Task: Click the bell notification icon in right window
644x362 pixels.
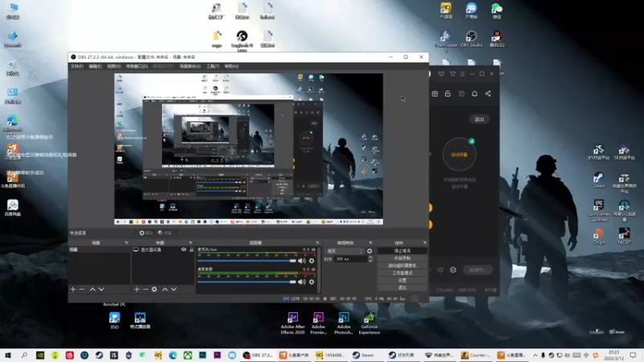Action: coord(474,93)
